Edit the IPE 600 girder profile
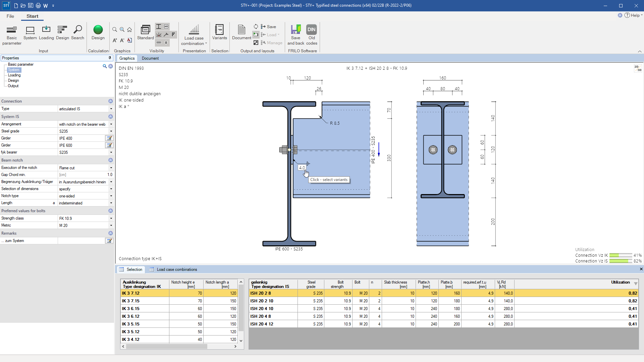The image size is (644, 362). [109, 145]
